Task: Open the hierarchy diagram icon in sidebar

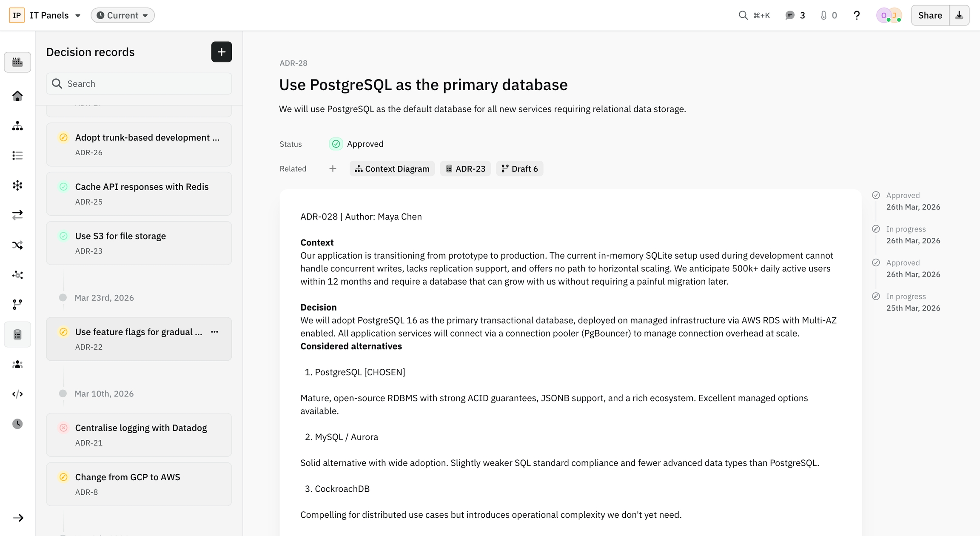Action: point(17,126)
